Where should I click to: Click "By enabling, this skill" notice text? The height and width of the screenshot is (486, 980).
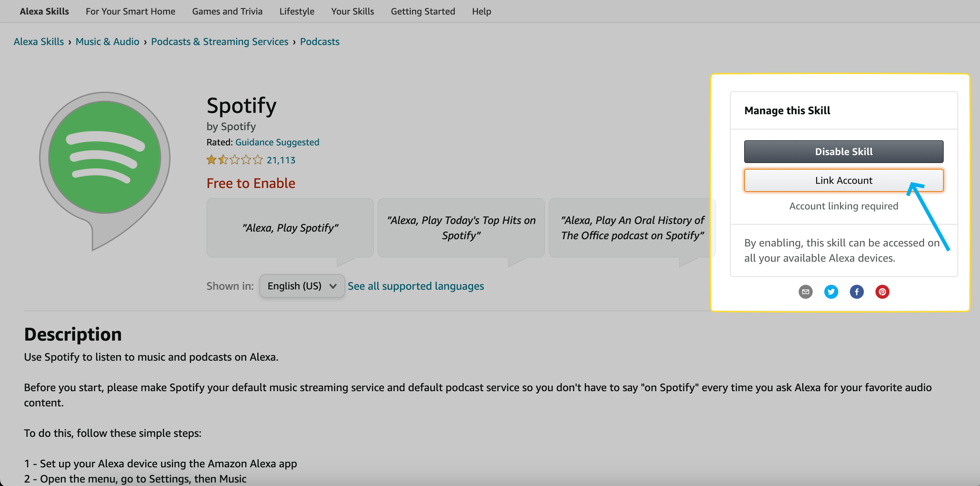842,251
